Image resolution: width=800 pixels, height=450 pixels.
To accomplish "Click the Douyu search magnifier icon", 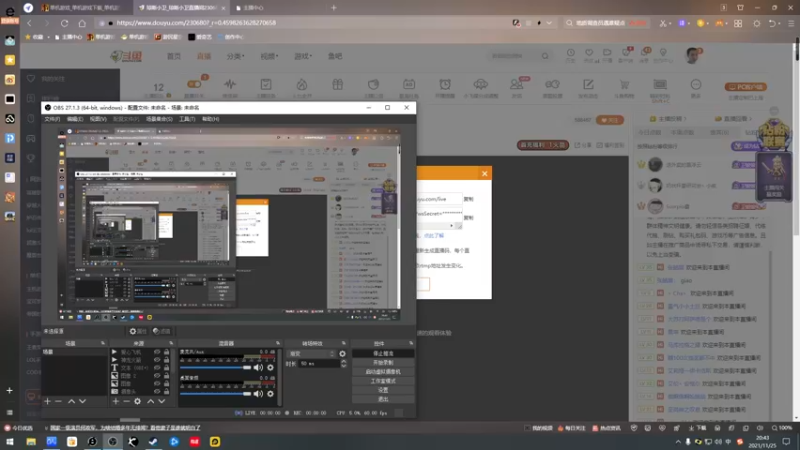I will (545, 56).
